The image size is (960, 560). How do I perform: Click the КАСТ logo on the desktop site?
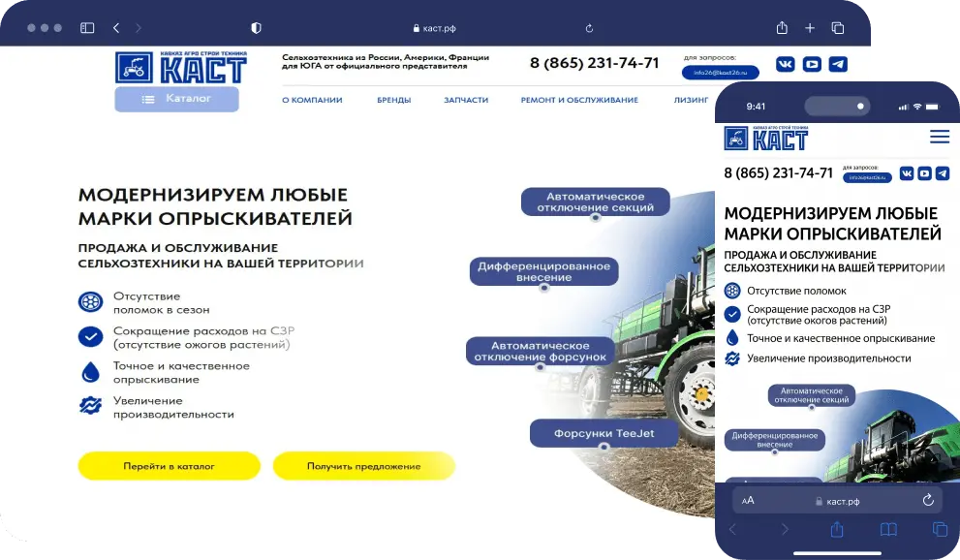[181, 67]
